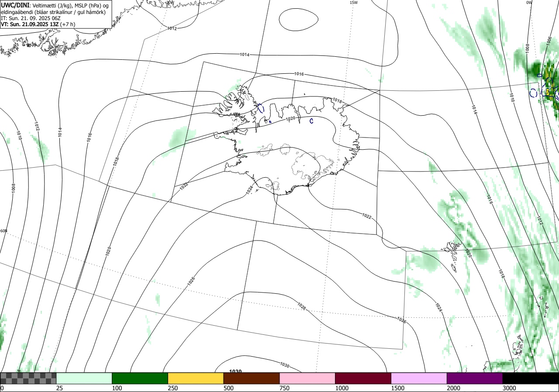Click the legend value "1500"

(x=398, y=388)
